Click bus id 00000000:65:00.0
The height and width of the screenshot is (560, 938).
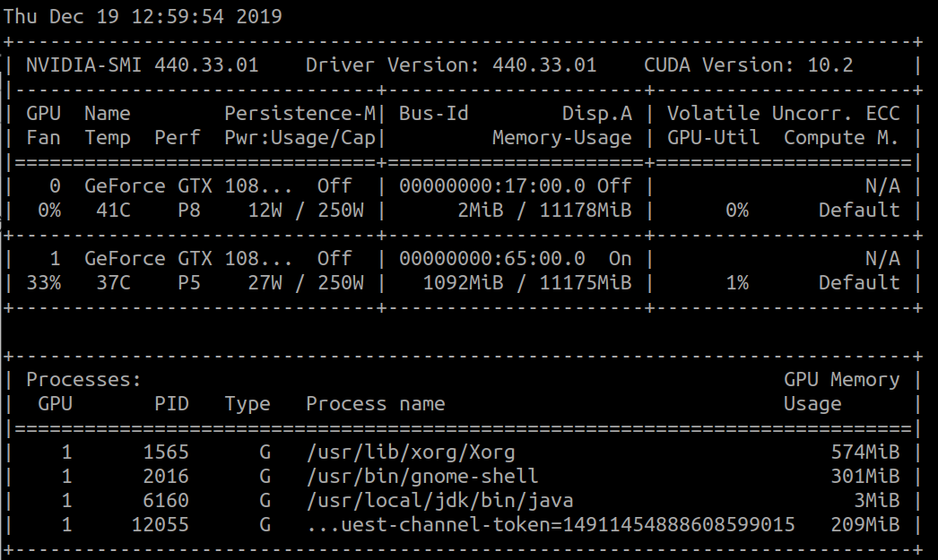492,258
